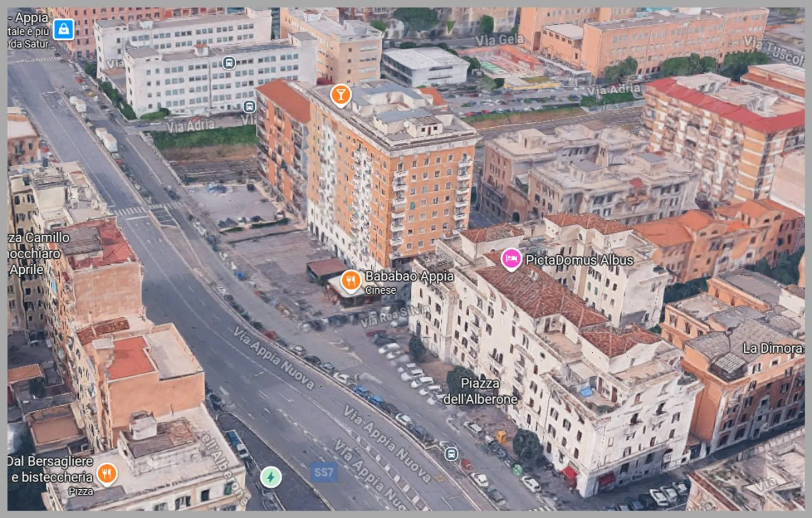Click the green EV charging station icon
Image resolution: width=812 pixels, height=518 pixels.
tap(271, 477)
